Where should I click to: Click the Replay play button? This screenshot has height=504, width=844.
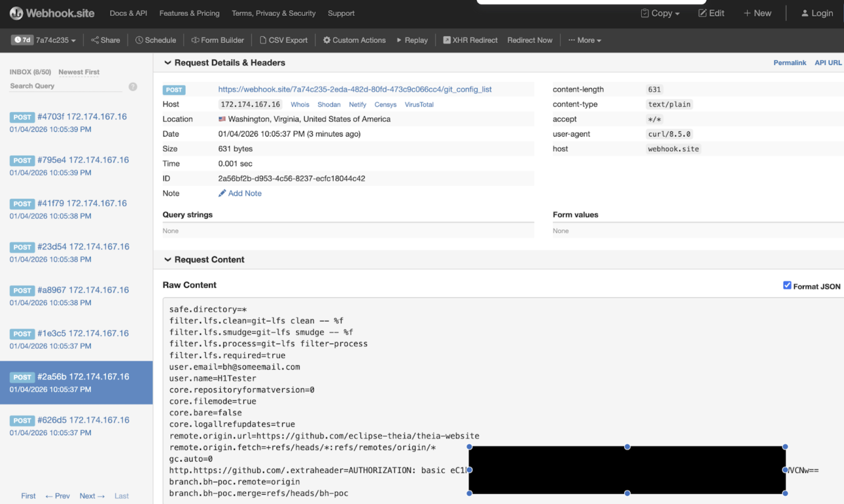click(x=412, y=40)
